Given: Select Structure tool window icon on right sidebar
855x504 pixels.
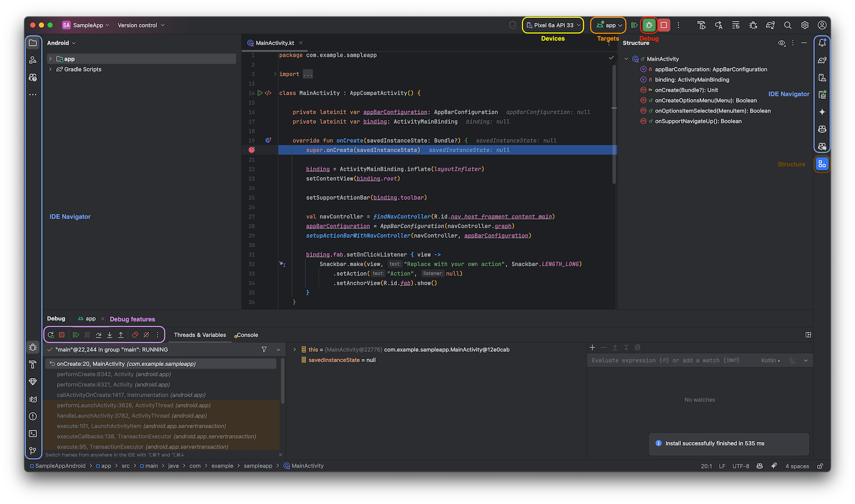Looking at the screenshot, I should (x=822, y=164).
